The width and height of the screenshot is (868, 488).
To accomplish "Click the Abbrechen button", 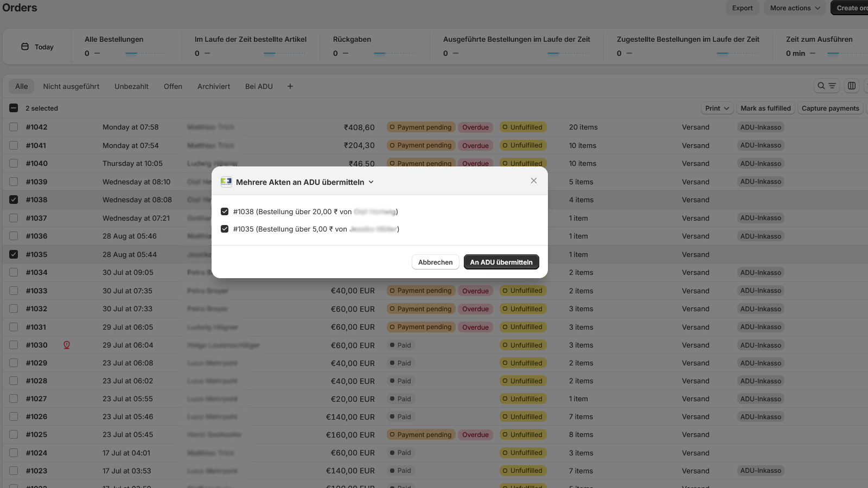I will pyautogui.click(x=435, y=262).
